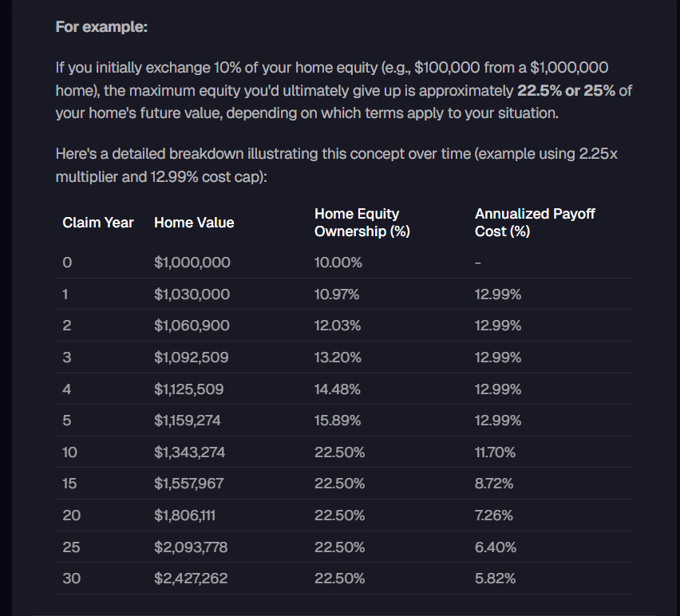Viewport: 680px width, 616px height.
Task: Click the 6.40% annualized payoff cost cell
Action: [x=495, y=547]
